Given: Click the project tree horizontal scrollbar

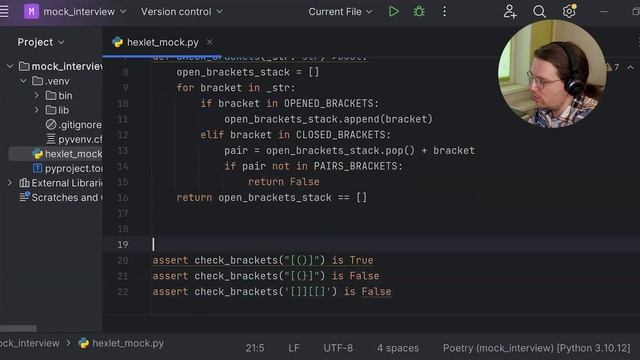Looking at the screenshot, I should [x=18, y=328].
